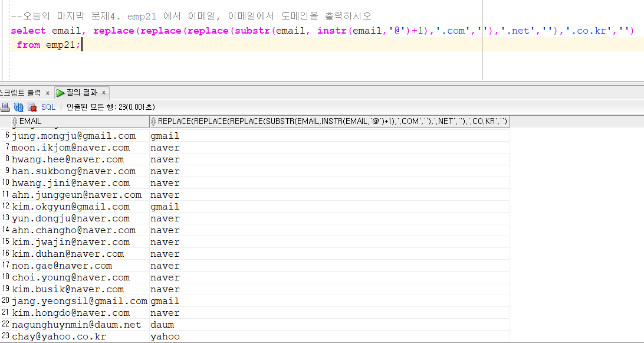Select the daum domain cell
This screenshot has height=343, width=644.
[x=162, y=325]
